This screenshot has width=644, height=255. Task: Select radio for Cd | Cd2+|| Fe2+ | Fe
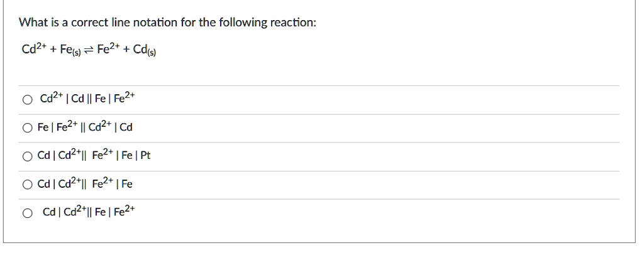coord(26,185)
